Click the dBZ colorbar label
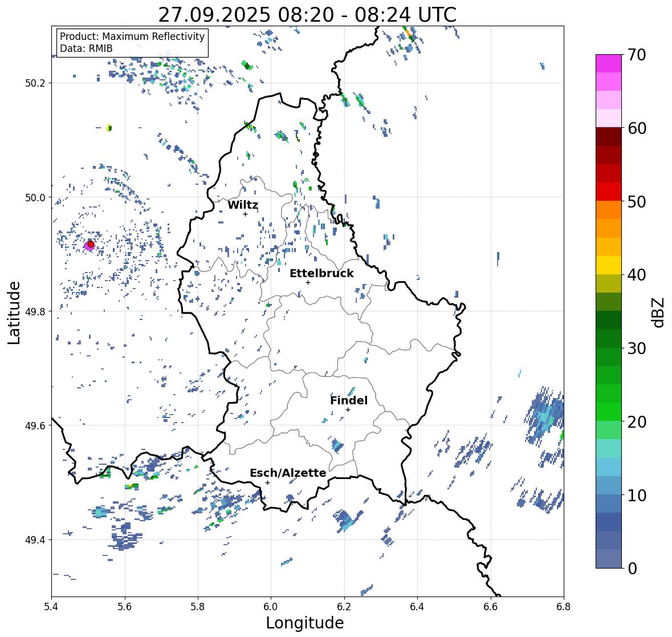Screen dimensions: 672x637 659,312
